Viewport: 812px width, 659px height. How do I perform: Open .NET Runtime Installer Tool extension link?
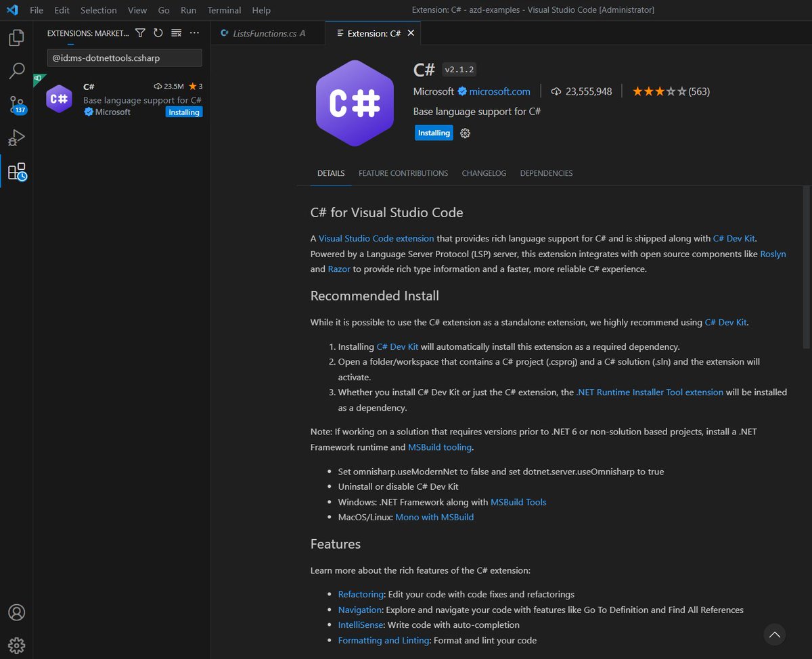coord(650,392)
